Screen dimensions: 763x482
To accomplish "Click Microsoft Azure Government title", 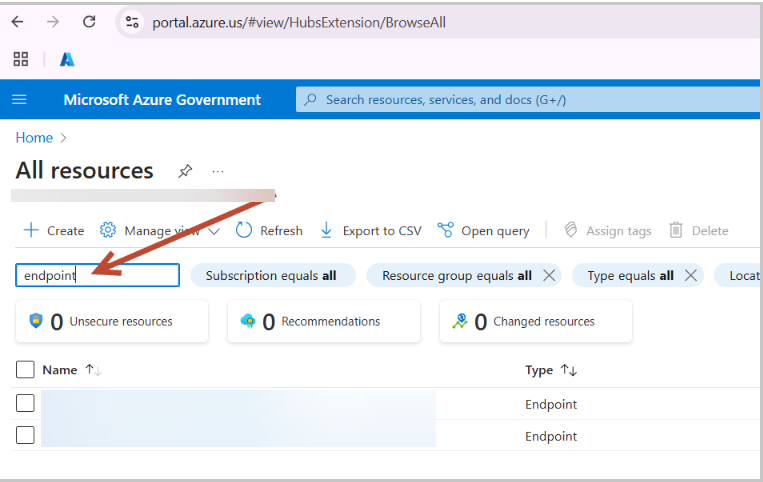I will pos(162,100).
